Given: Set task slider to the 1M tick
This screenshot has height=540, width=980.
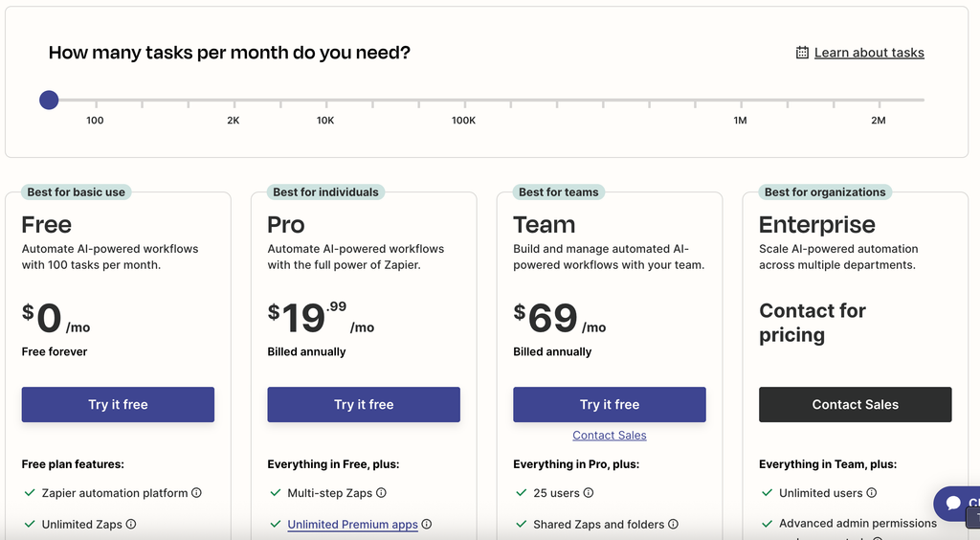Looking at the screenshot, I should click(x=742, y=100).
